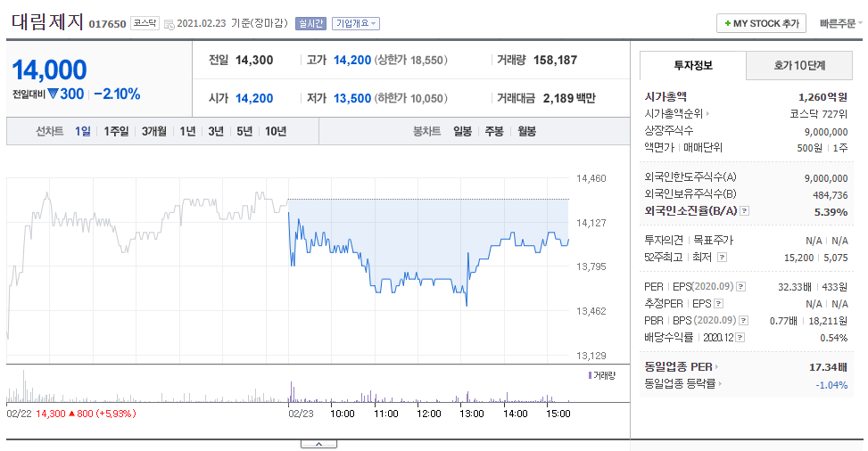Screen dimensions: 868x451
Task: Click the 코스닥 market badge
Action: 145,23
